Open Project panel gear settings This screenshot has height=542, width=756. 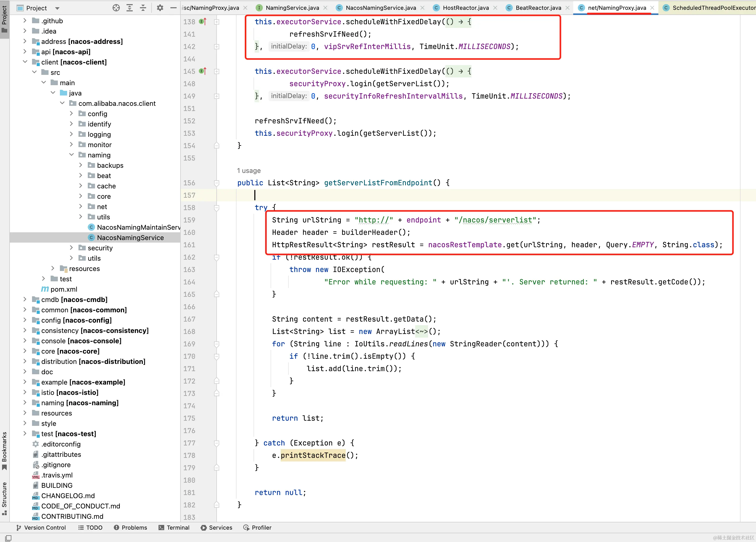(x=160, y=8)
